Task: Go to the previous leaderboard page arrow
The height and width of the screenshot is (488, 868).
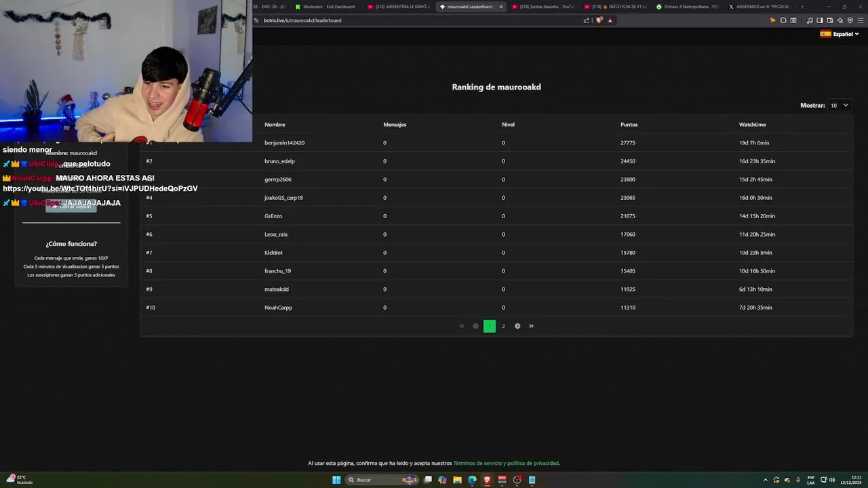Action: [x=475, y=326]
